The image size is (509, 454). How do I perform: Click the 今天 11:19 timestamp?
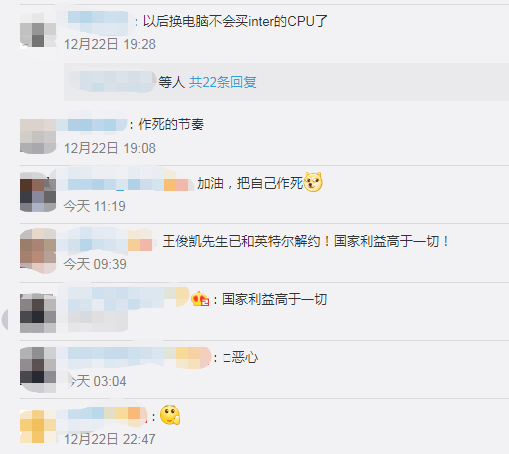pos(95,206)
